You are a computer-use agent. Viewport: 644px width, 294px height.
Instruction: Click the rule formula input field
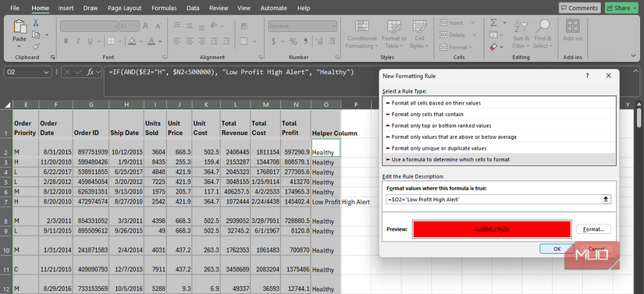[493, 200]
